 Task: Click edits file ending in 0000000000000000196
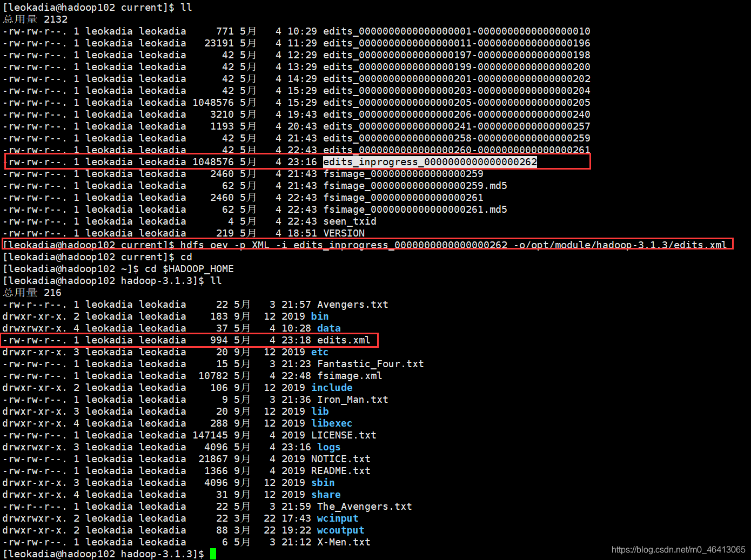tap(457, 43)
